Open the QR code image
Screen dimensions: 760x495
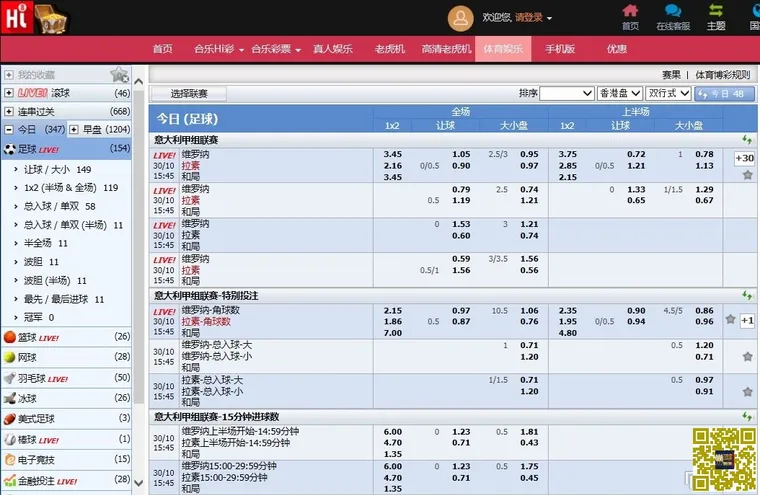(x=724, y=459)
